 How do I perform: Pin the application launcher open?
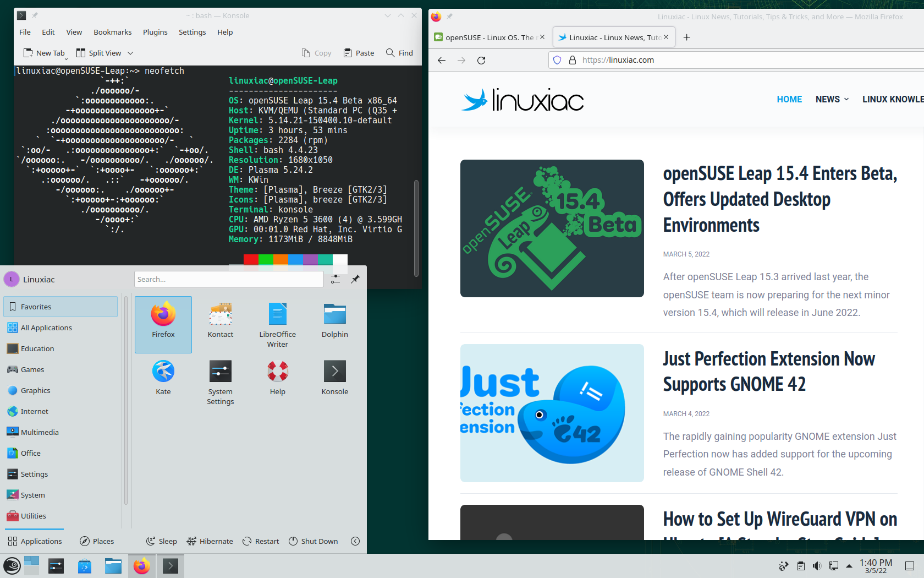tap(355, 279)
